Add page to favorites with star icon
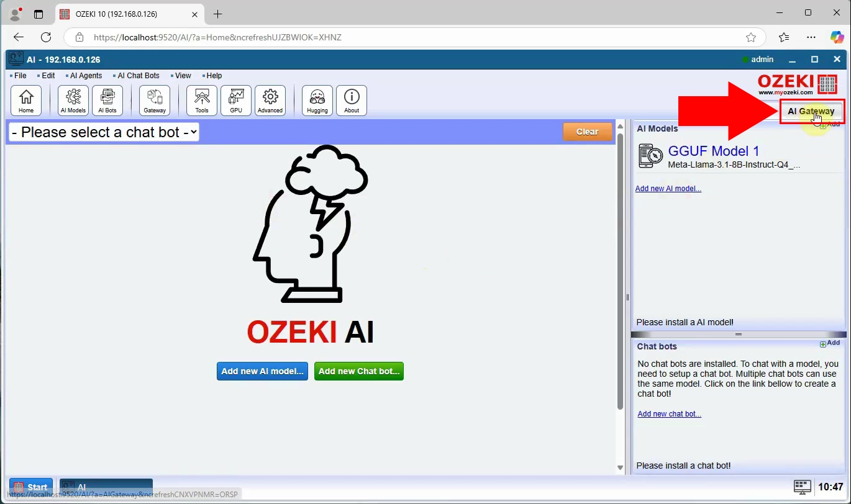The height and width of the screenshot is (504, 851). [751, 37]
